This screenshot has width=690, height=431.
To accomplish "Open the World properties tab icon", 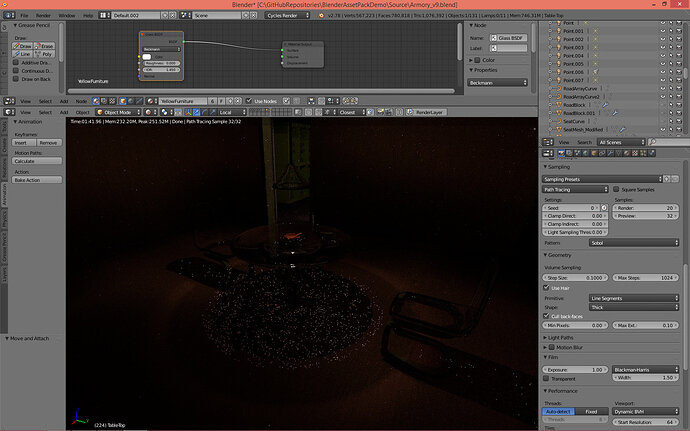I will 586,153.
